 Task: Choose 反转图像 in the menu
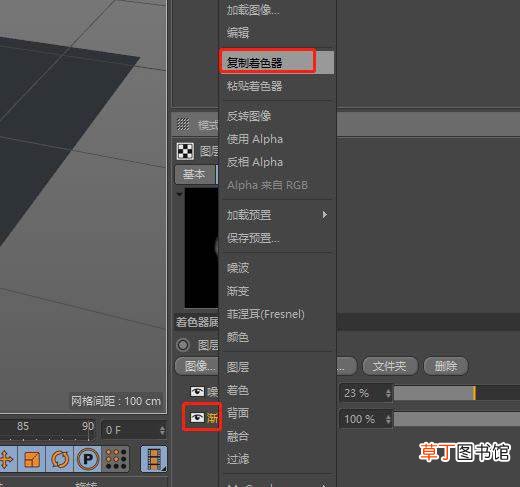point(249,116)
